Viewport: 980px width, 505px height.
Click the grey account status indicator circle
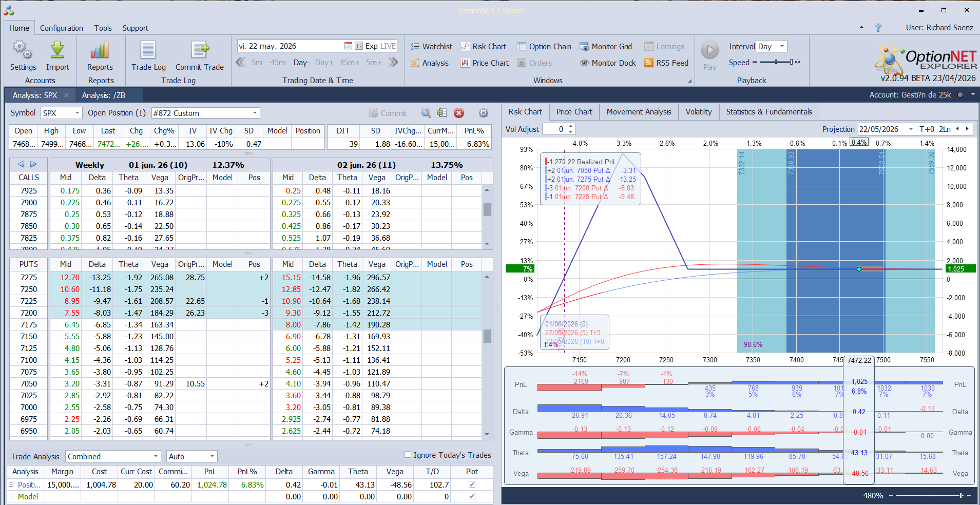tap(959, 94)
